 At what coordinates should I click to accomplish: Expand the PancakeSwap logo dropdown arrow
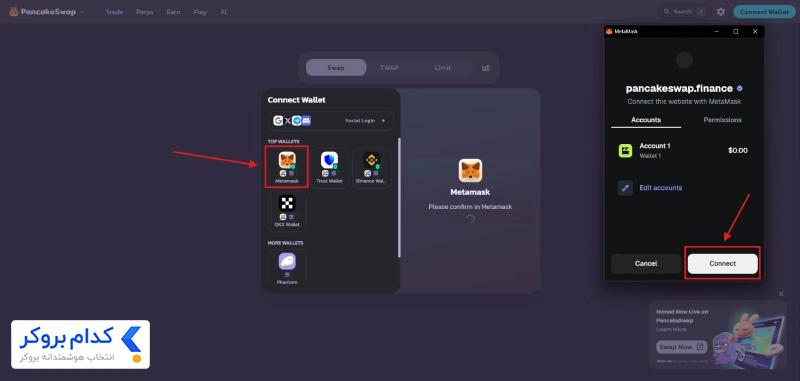82,12
